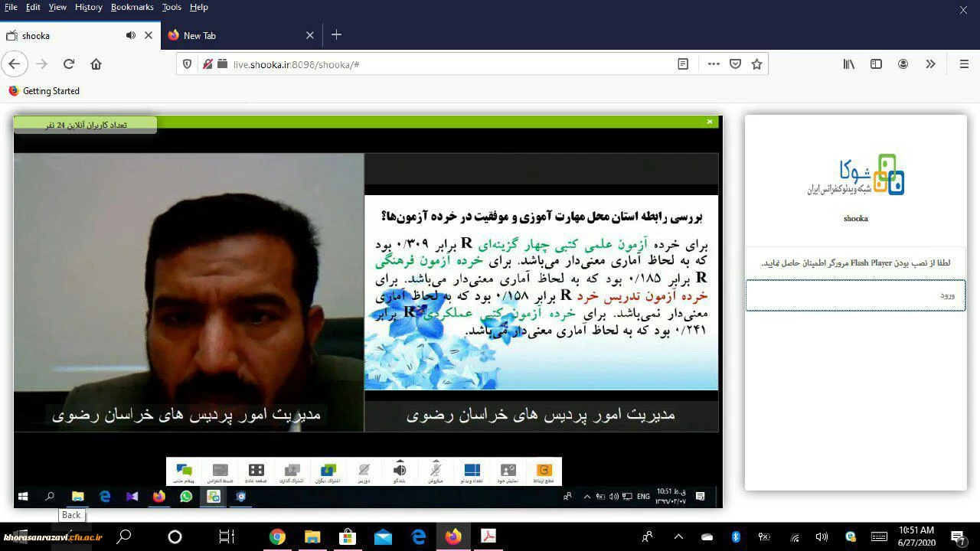The height and width of the screenshot is (551, 980).
Task: Click the self-view display icon
Action: pyautogui.click(x=508, y=471)
